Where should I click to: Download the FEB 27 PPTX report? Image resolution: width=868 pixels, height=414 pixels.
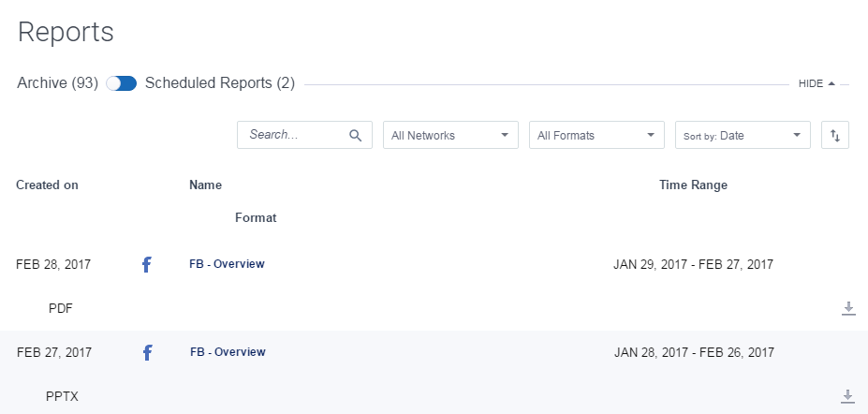(x=847, y=396)
